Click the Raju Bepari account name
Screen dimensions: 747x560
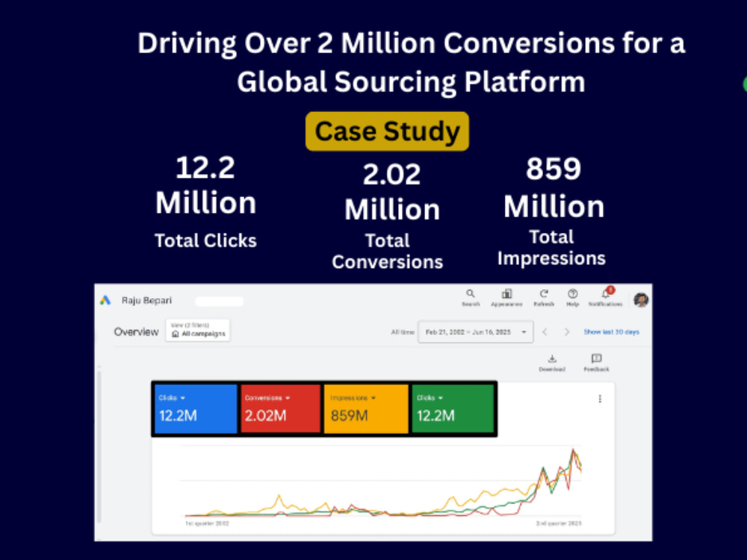click(146, 300)
